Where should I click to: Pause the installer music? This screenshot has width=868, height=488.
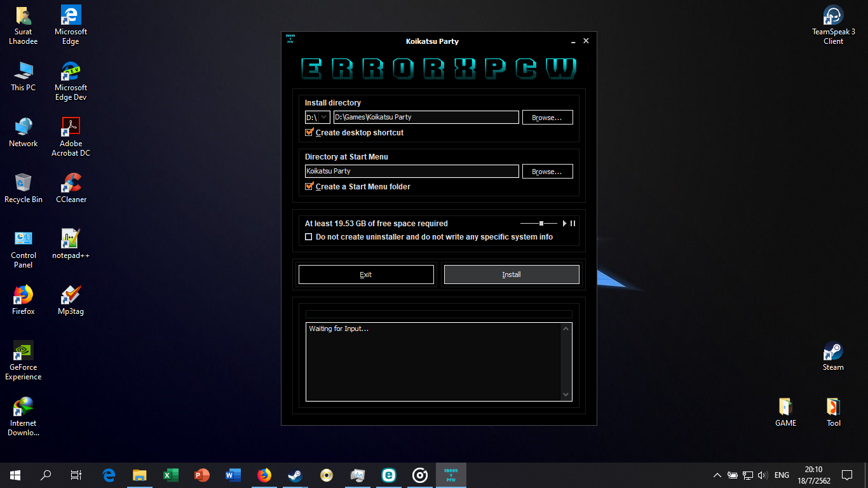(x=573, y=224)
